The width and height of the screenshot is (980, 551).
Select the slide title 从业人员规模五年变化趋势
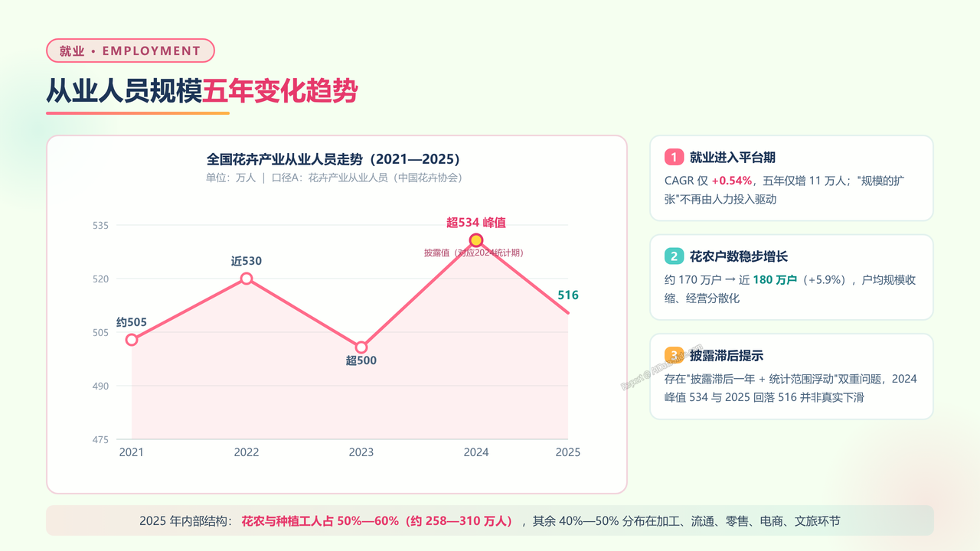202,92
